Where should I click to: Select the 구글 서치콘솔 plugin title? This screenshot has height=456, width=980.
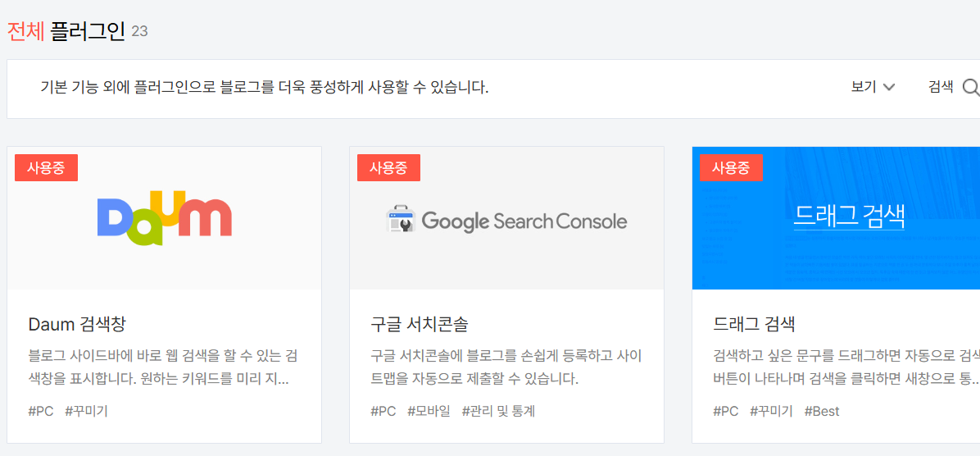coord(420,324)
